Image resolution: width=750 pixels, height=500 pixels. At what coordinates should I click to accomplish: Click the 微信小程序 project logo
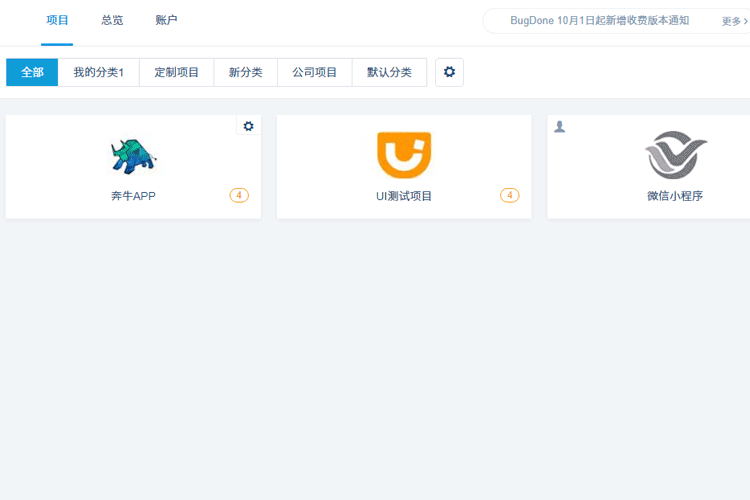coord(675,155)
